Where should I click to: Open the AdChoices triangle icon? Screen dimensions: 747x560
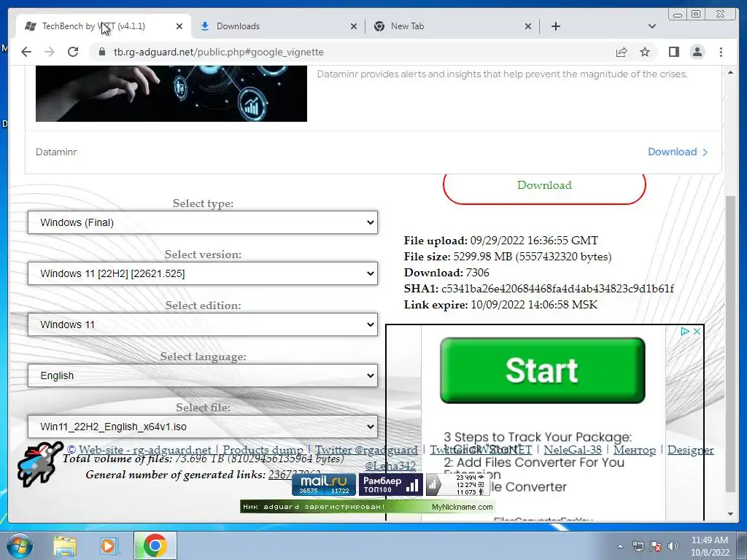point(684,332)
